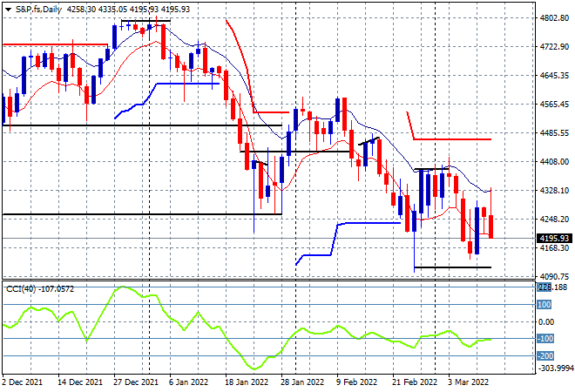
Task: Click the 4802.80 price axis label
Action: click(x=554, y=18)
